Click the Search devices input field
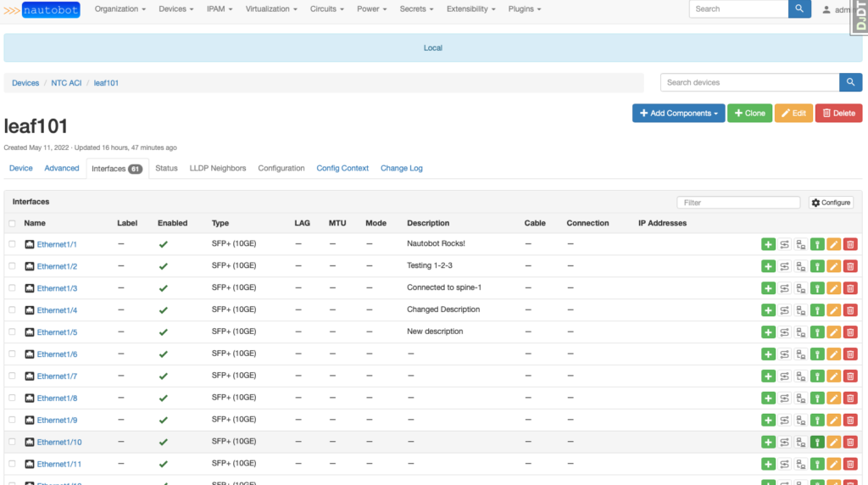The width and height of the screenshot is (868, 485). pyautogui.click(x=749, y=82)
